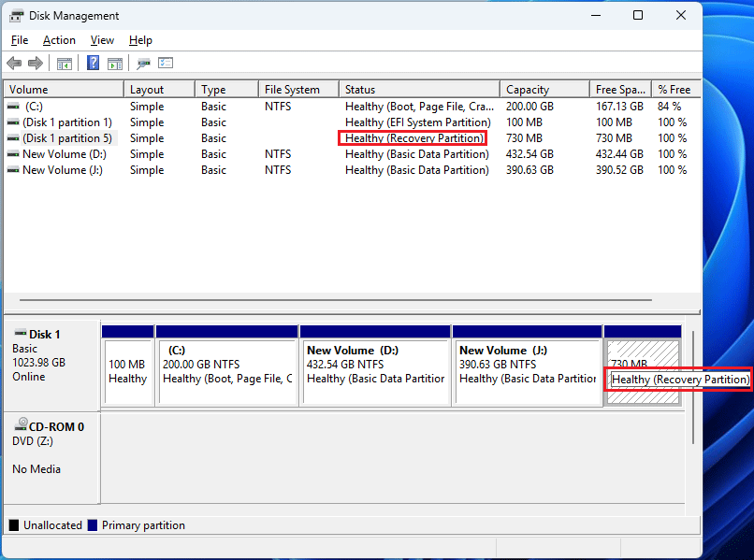This screenshot has width=754, height=560.
Task: Click drive icon beside Disk 1 partition 5
Action: (13, 138)
